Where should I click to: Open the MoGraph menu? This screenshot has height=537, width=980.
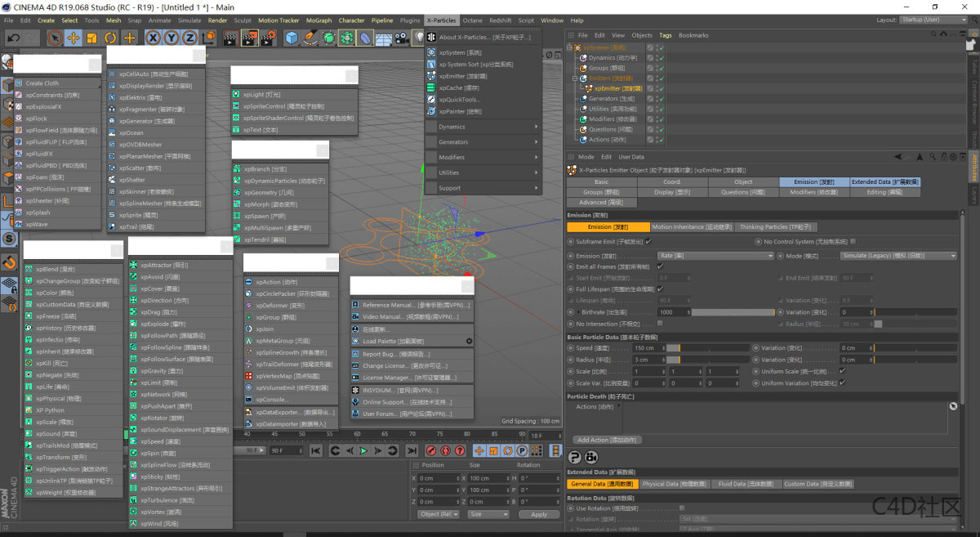point(318,20)
